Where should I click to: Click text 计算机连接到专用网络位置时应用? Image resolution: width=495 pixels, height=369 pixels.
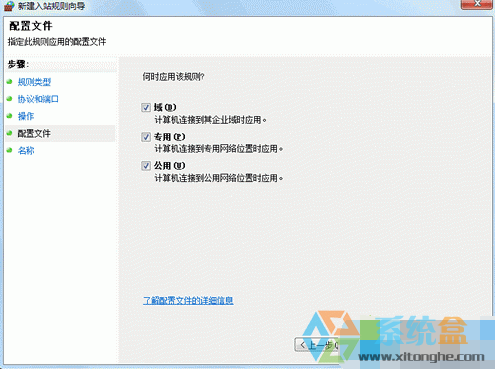coord(218,149)
